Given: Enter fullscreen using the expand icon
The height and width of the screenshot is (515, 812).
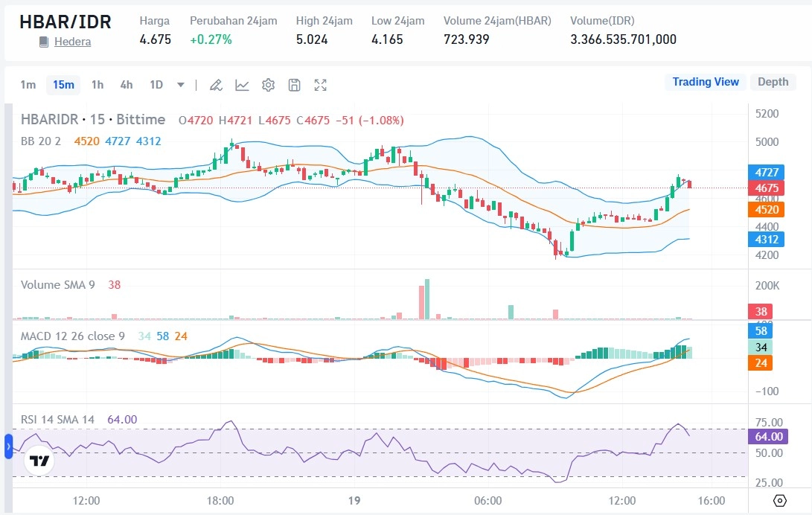Looking at the screenshot, I should coord(320,85).
